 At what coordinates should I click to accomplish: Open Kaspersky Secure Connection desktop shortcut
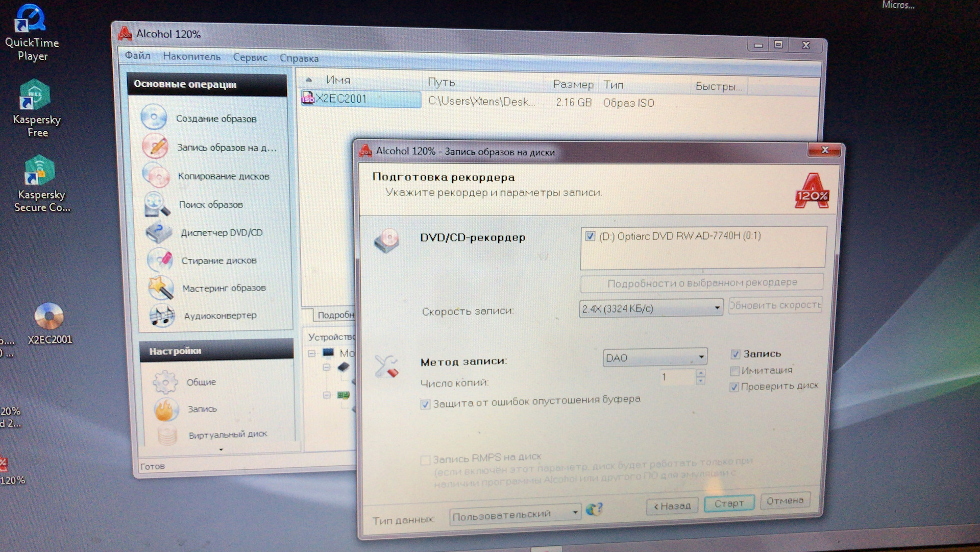click(41, 184)
